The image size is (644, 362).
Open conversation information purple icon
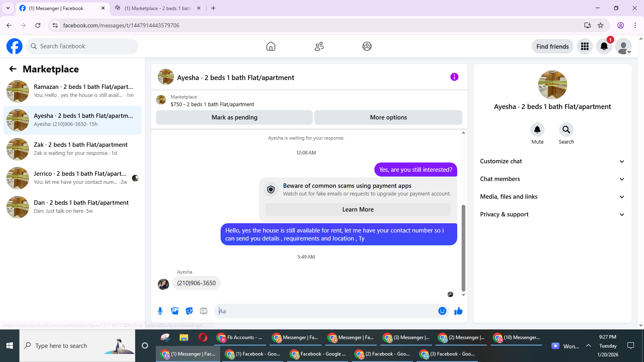(454, 77)
